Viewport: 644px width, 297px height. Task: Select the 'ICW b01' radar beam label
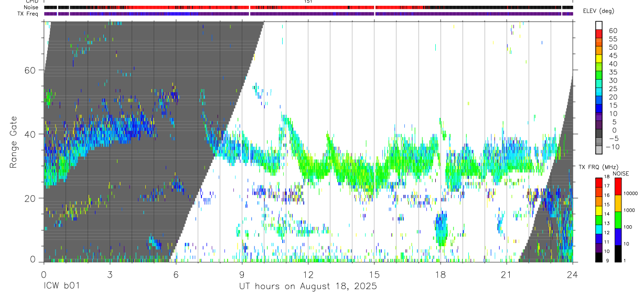pos(62,286)
